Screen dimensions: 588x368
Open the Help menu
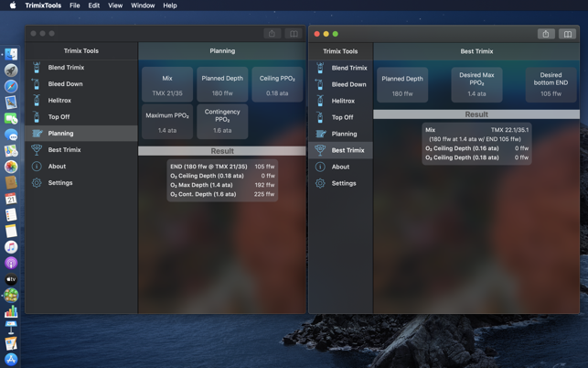[x=170, y=5]
